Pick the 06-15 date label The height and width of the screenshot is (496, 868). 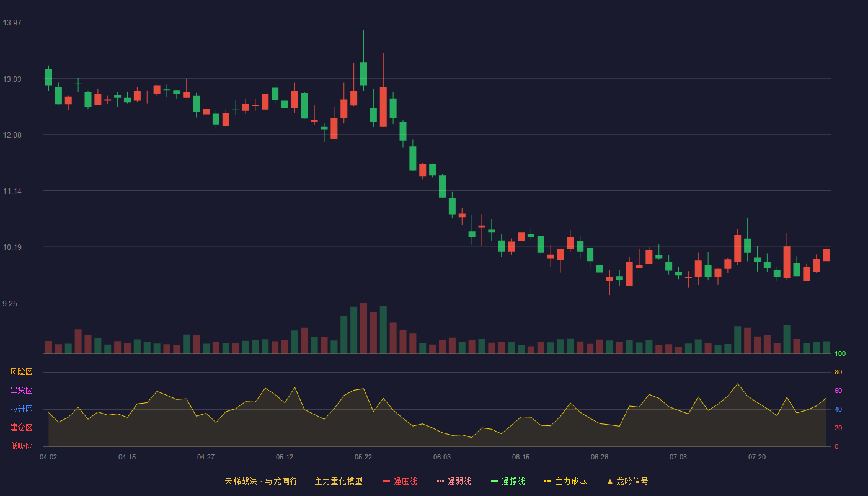pyautogui.click(x=521, y=457)
